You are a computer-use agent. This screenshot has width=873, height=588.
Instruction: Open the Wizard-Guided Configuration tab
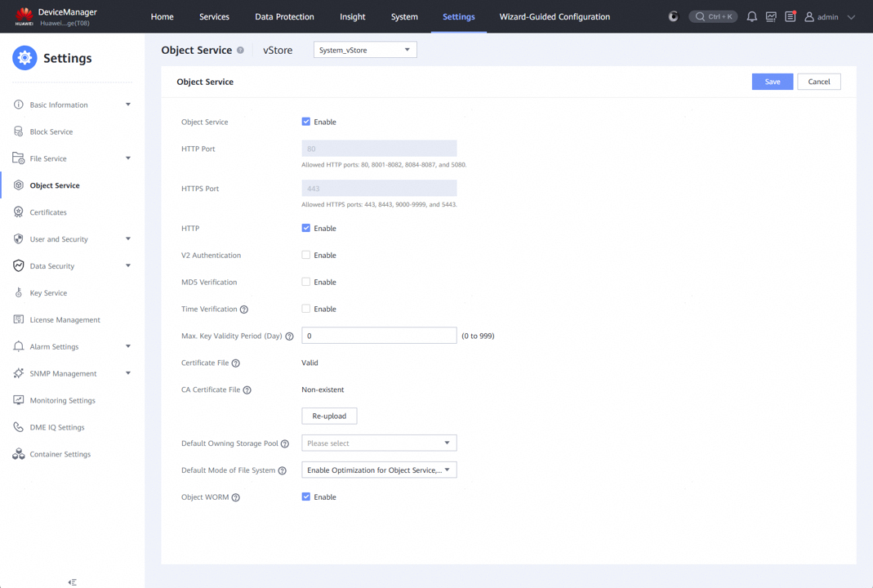(x=555, y=16)
